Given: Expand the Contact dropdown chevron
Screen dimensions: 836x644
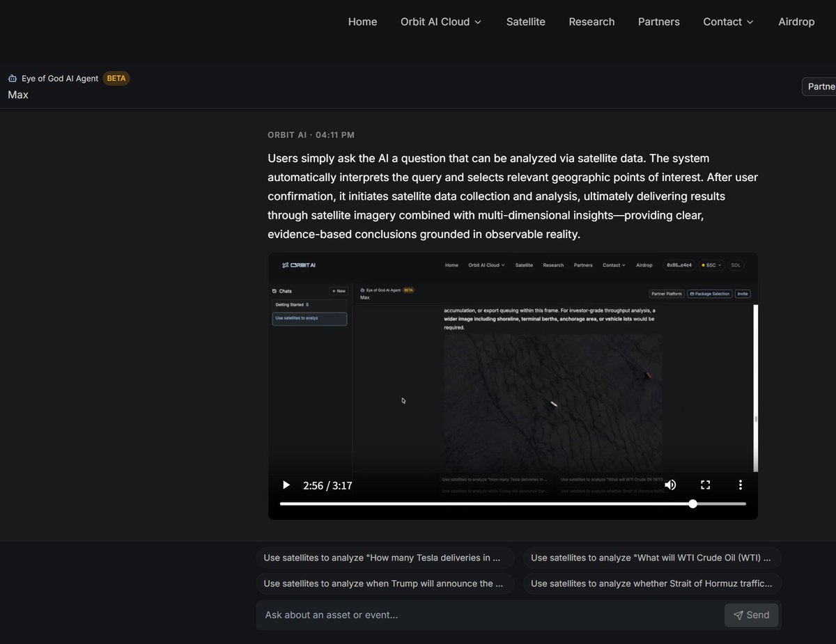Looking at the screenshot, I should click(750, 22).
